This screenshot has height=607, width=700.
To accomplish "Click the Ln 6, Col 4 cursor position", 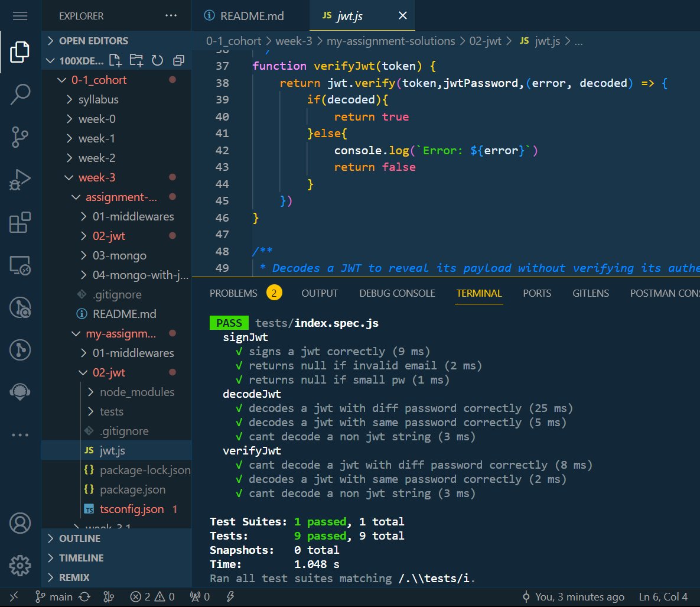I will click(x=663, y=597).
